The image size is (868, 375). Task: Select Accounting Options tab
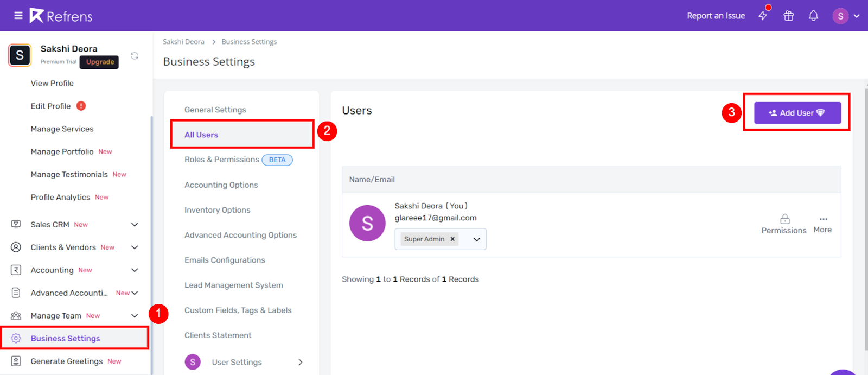221,185
